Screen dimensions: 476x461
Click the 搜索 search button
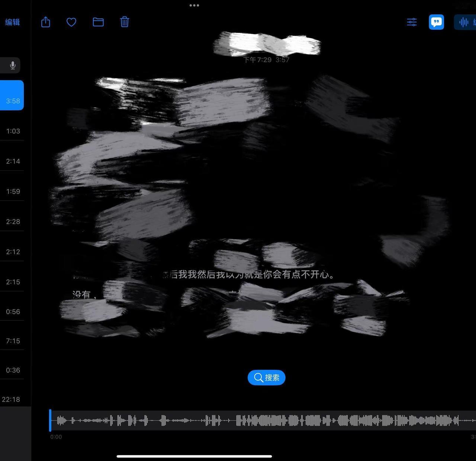click(x=266, y=378)
